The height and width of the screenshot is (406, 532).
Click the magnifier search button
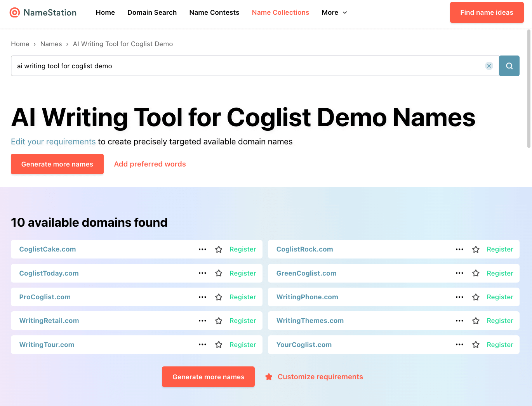click(x=509, y=66)
